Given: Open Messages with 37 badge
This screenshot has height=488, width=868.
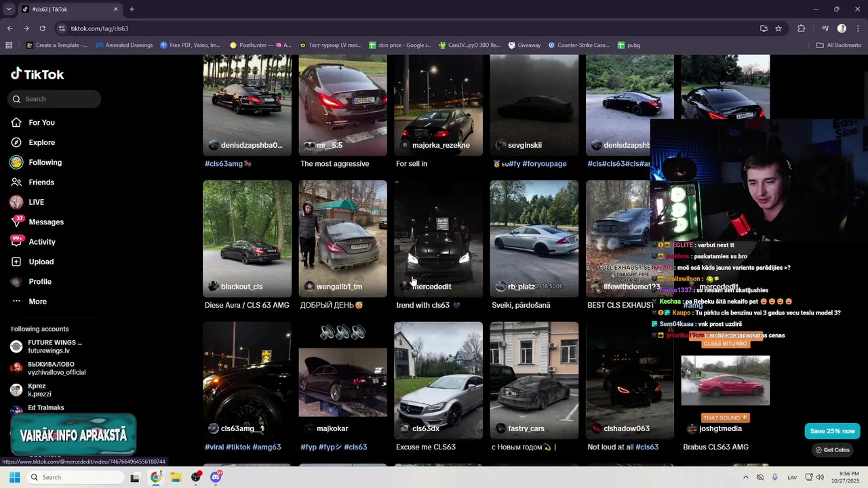Looking at the screenshot, I should coord(46,222).
